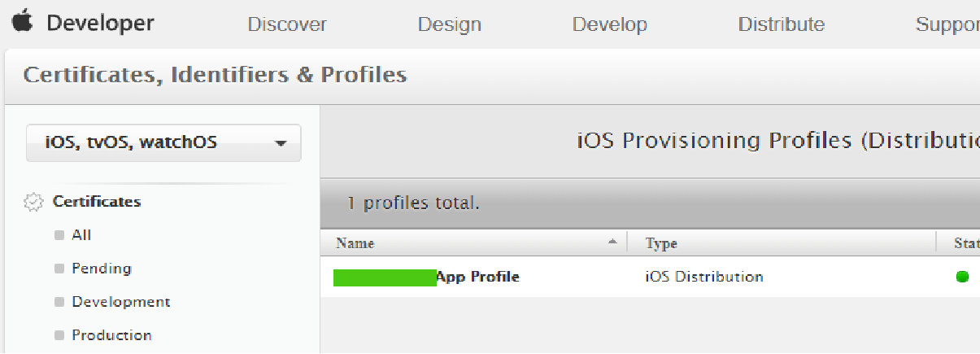The height and width of the screenshot is (354, 980).
Task: Open the iOS, tvOS, watchOS platform dropdown
Action: click(x=163, y=142)
